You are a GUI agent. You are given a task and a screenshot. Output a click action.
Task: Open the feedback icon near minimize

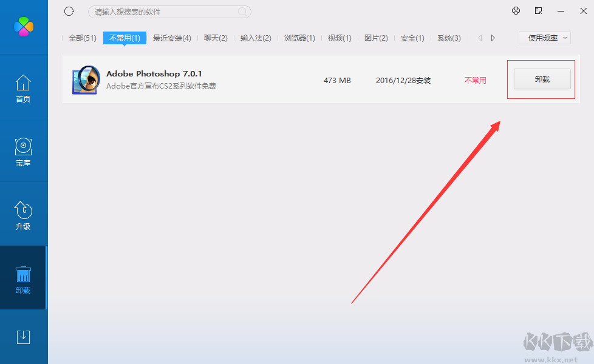pos(538,10)
